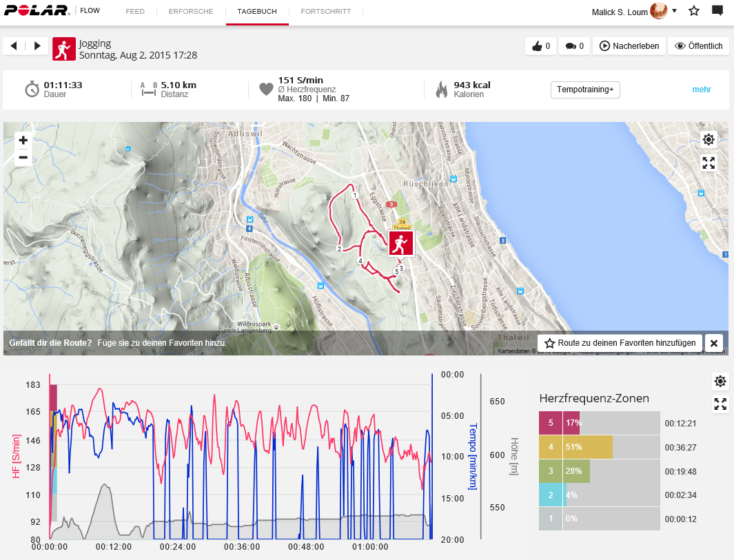Open the Erforsche tab

pyautogui.click(x=191, y=12)
